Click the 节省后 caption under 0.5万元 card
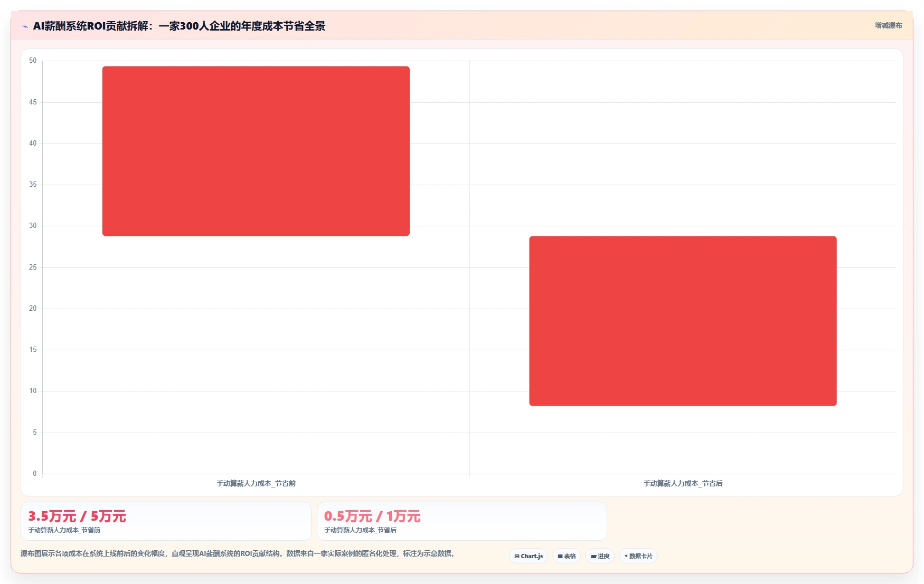Image resolution: width=924 pixels, height=584 pixels. pyautogui.click(x=360, y=530)
